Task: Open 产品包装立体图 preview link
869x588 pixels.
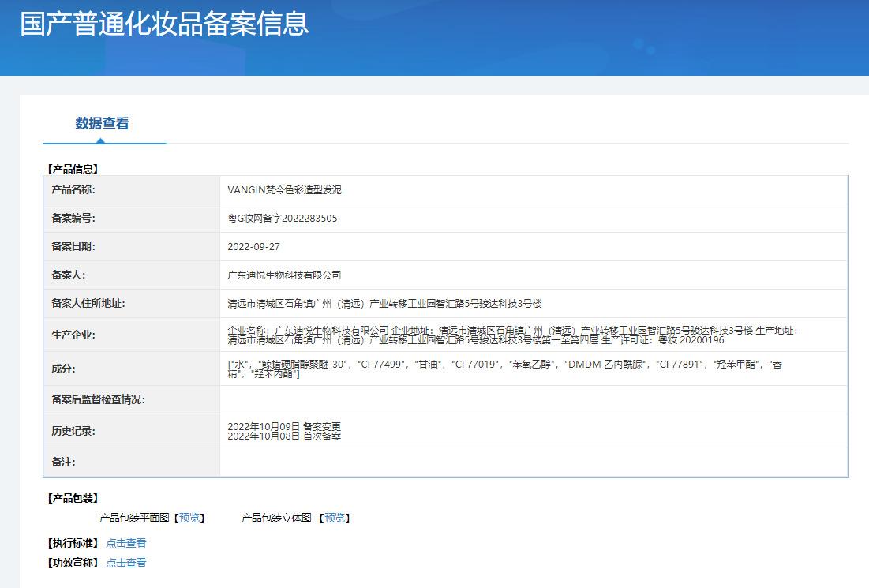Action: [x=335, y=518]
